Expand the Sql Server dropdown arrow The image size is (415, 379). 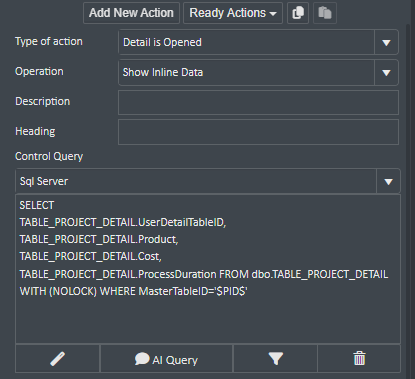point(388,181)
